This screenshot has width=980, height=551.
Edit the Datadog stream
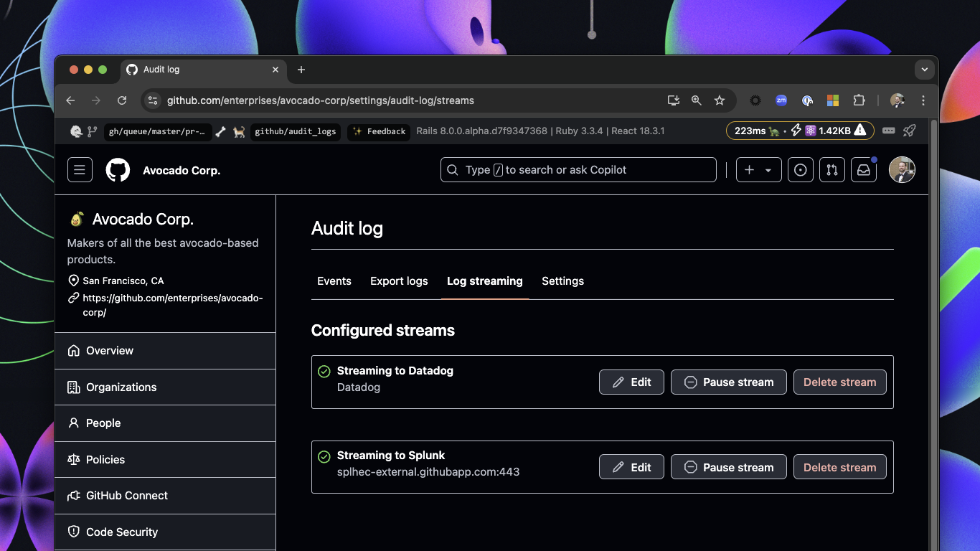pos(631,382)
